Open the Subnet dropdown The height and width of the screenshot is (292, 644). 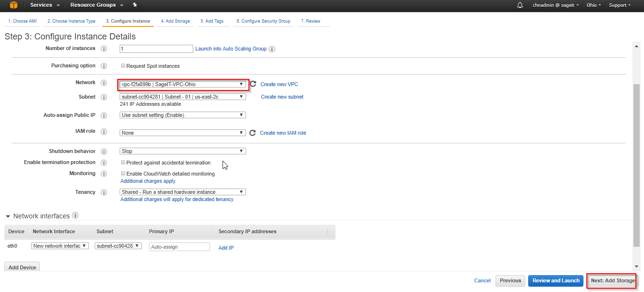tap(183, 97)
